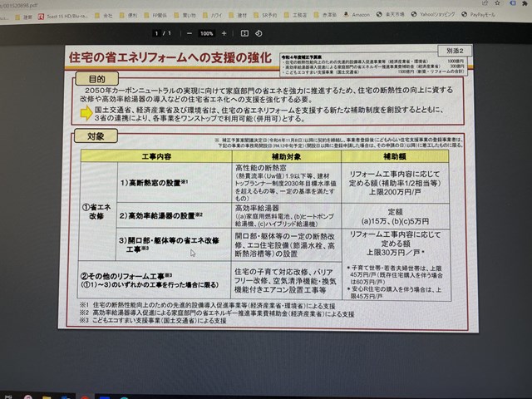Viewport: 532px width, 399px height.
Task: Click the 100% zoom level field
Action: (206, 33)
